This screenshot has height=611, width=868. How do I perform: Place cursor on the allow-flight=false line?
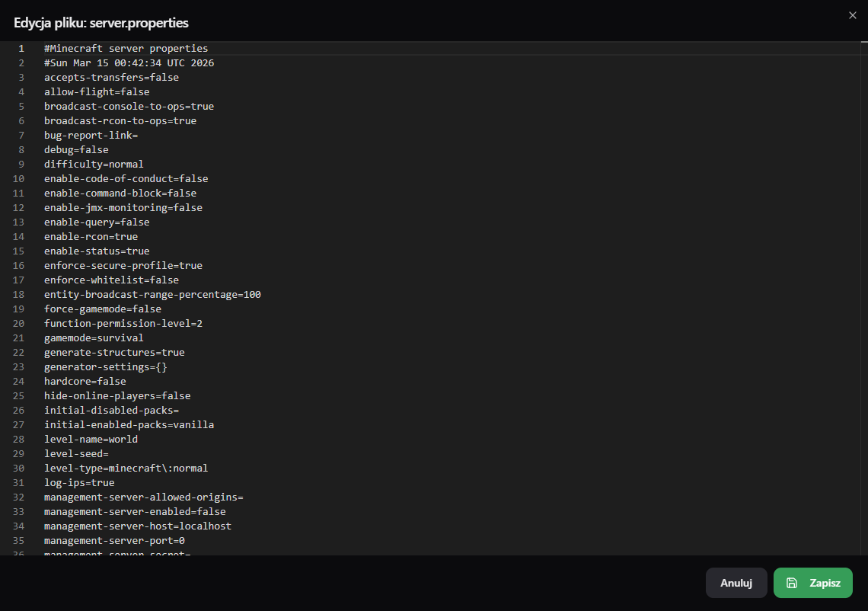[x=97, y=92]
